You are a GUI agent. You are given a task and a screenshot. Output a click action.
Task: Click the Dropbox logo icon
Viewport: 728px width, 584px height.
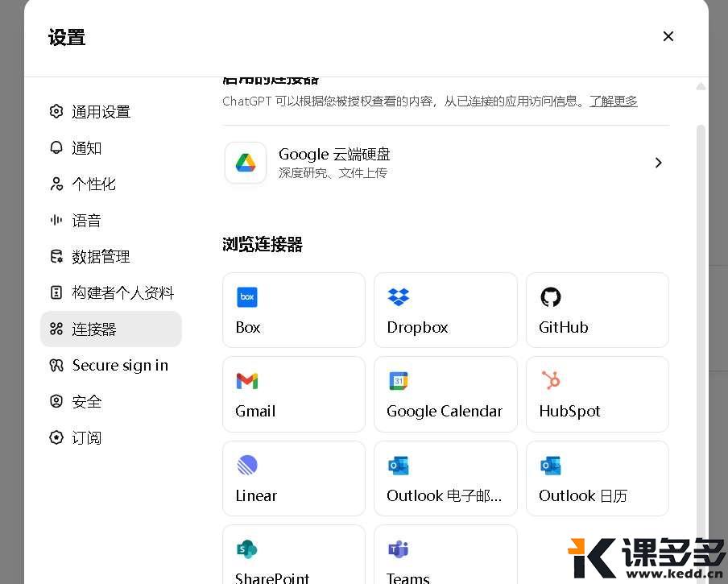click(x=399, y=297)
